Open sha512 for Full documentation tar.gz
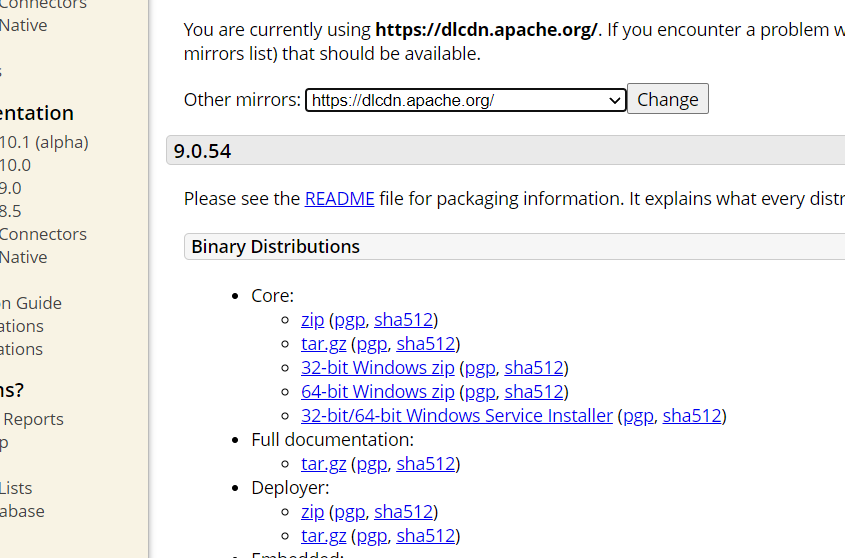The width and height of the screenshot is (845, 558). (x=426, y=464)
